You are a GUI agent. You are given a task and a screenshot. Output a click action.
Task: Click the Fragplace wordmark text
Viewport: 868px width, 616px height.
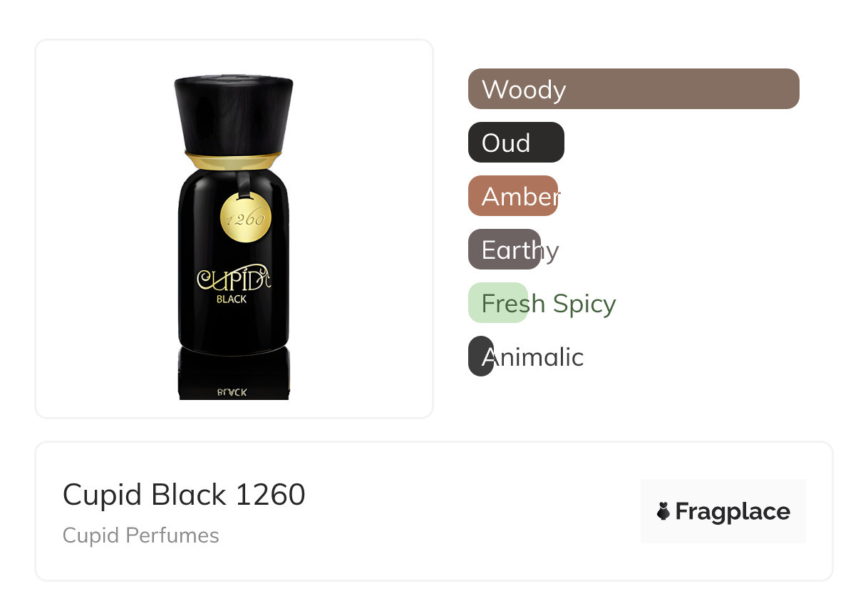point(733,511)
